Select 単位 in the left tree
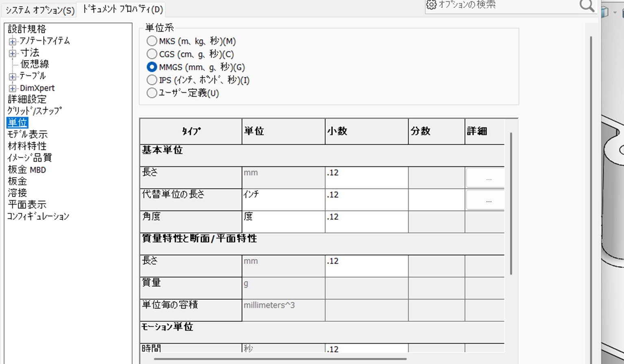 click(17, 122)
